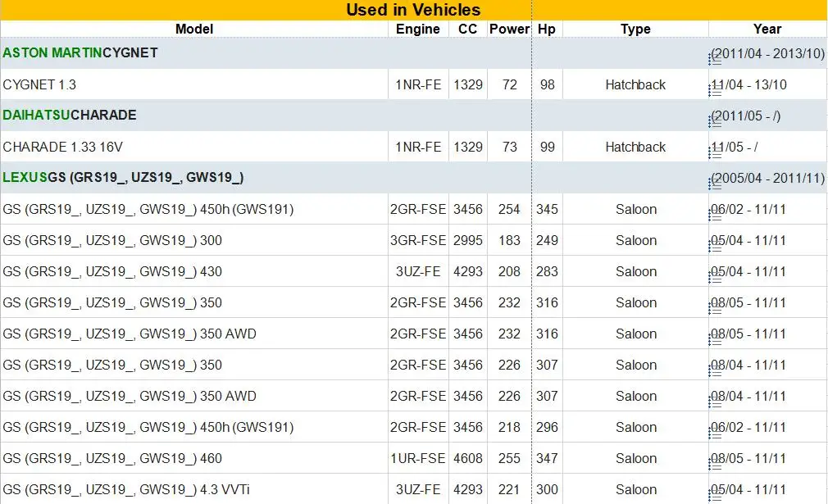The image size is (828, 504).
Task: Click Hp value 98
Action: 547,84
